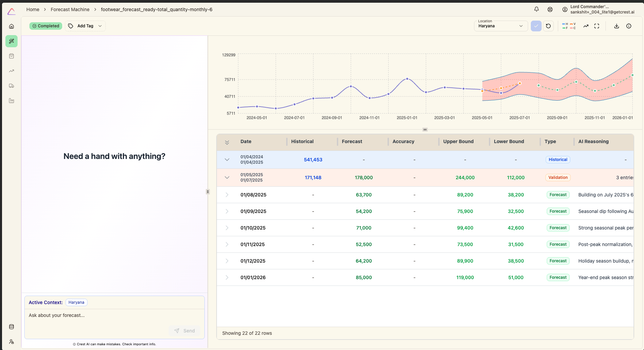Go to Forecast Machine breadcrumb
Screen dimensions: 644x350
click(70, 9)
